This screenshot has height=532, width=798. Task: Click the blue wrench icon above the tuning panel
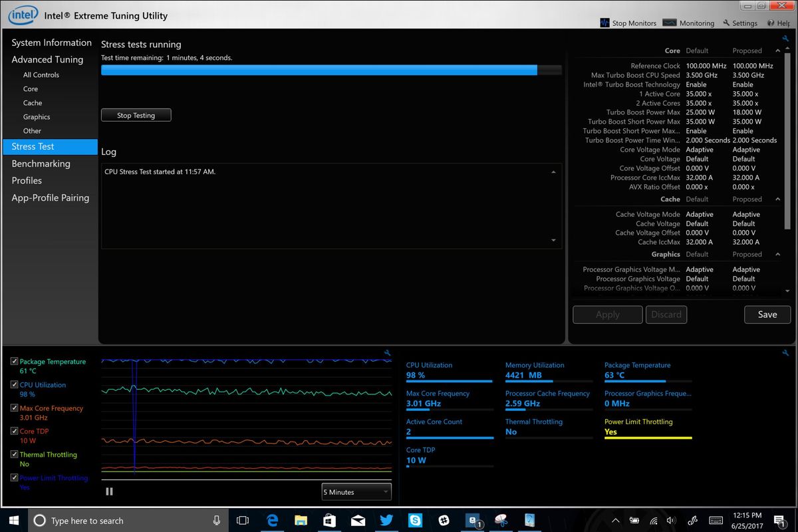785,39
